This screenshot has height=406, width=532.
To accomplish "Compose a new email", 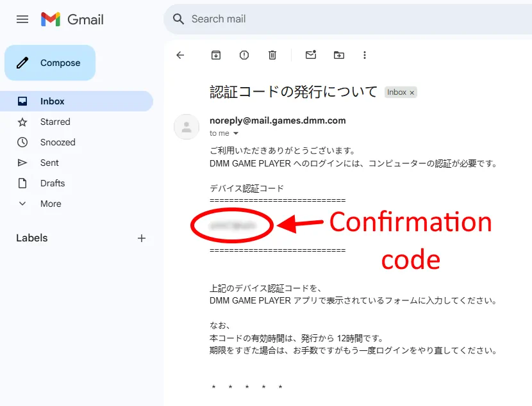I will tap(50, 63).
